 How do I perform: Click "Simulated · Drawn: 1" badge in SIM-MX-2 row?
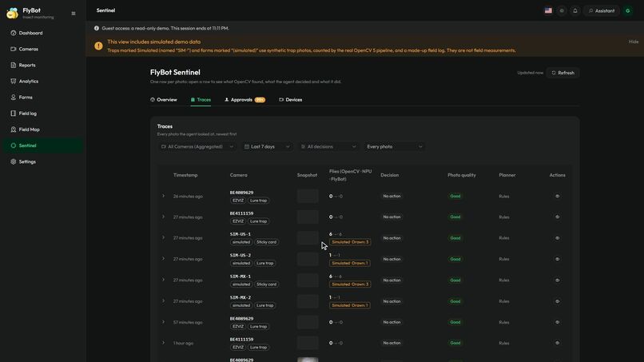[349, 305]
